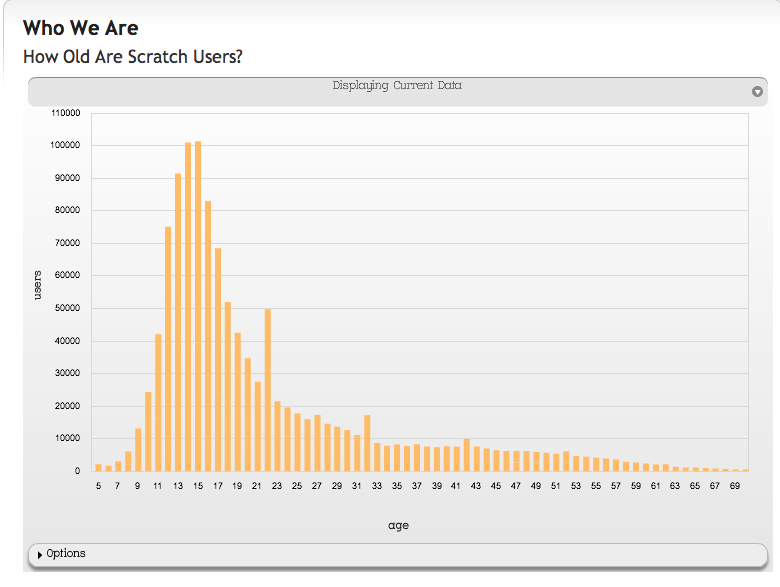The image size is (780, 587).
Task: Select the bar for age 32
Action: pos(367,443)
